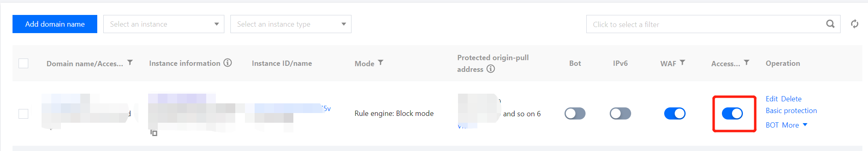Copy instance info using the copy icon
The width and height of the screenshot is (868, 151).
[154, 133]
